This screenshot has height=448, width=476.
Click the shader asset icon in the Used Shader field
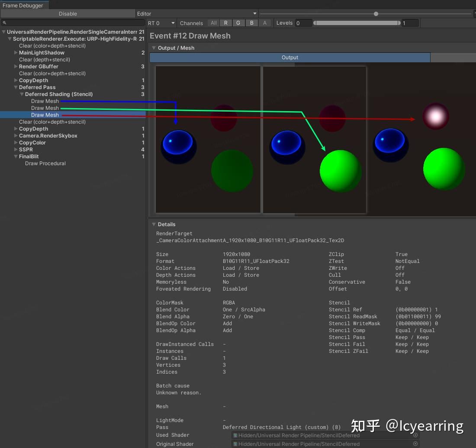click(x=234, y=435)
